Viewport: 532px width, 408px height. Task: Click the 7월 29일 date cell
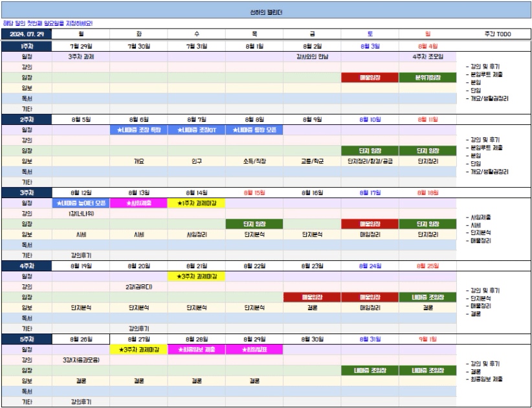[x=81, y=46]
